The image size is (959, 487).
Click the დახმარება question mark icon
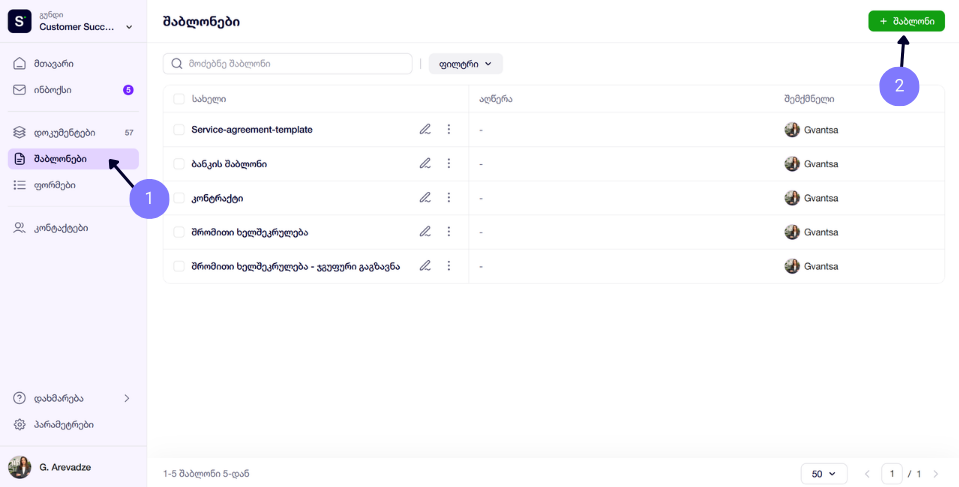[20, 398]
